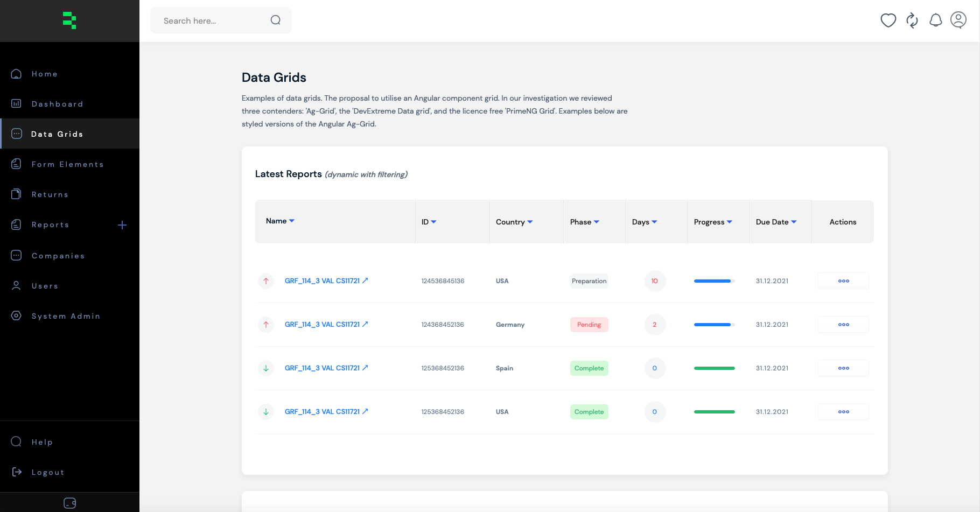Click red up arrow on USA Preparation row
The height and width of the screenshot is (512, 980).
(266, 281)
